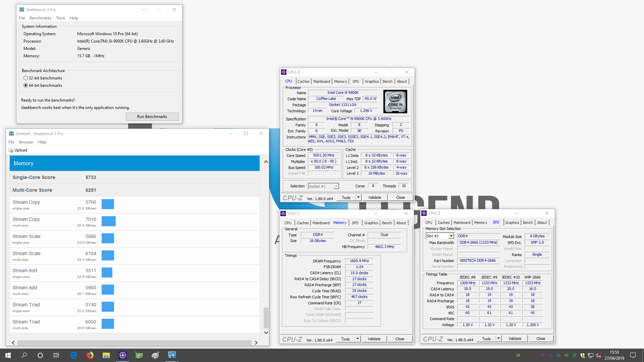Open Browser menu in Geekbench results window
The height and width of the screenshot is (362, 644).
[x=26, y=142]
